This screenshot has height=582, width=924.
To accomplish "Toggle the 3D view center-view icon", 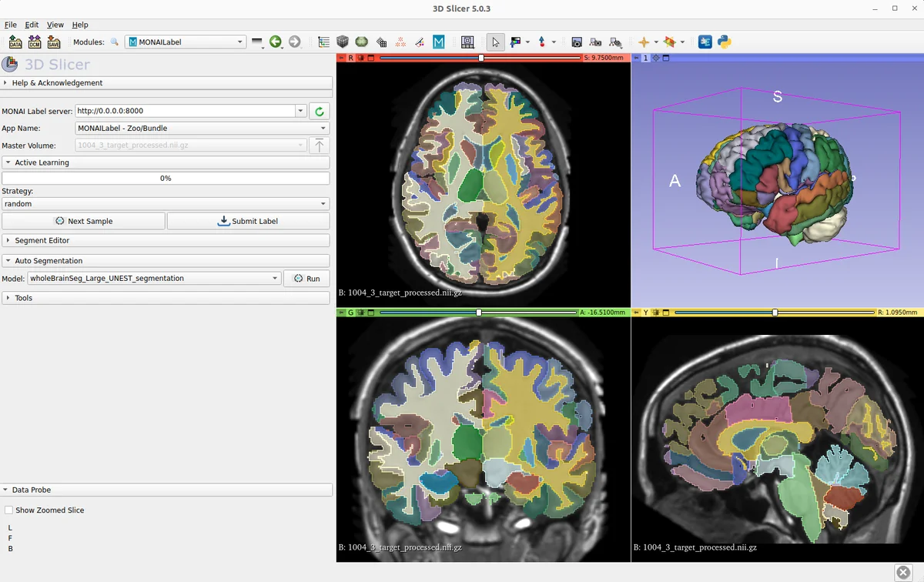I will click(656, 58).
